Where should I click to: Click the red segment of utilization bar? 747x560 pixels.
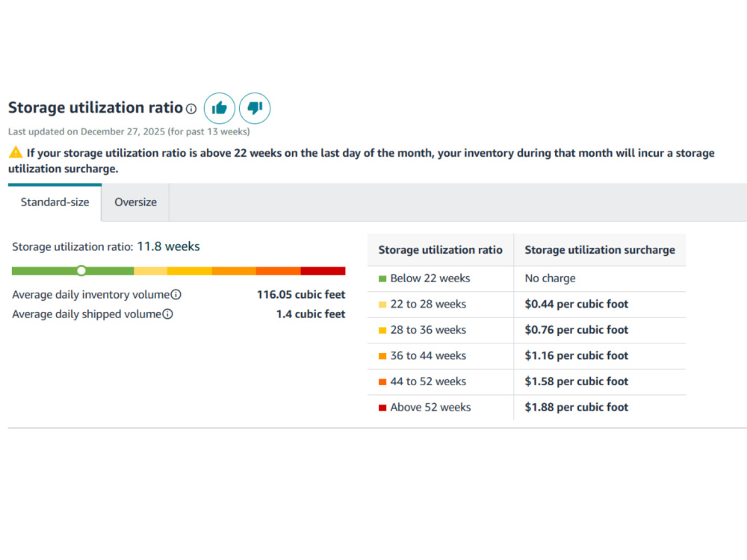(x=323, y=271)
